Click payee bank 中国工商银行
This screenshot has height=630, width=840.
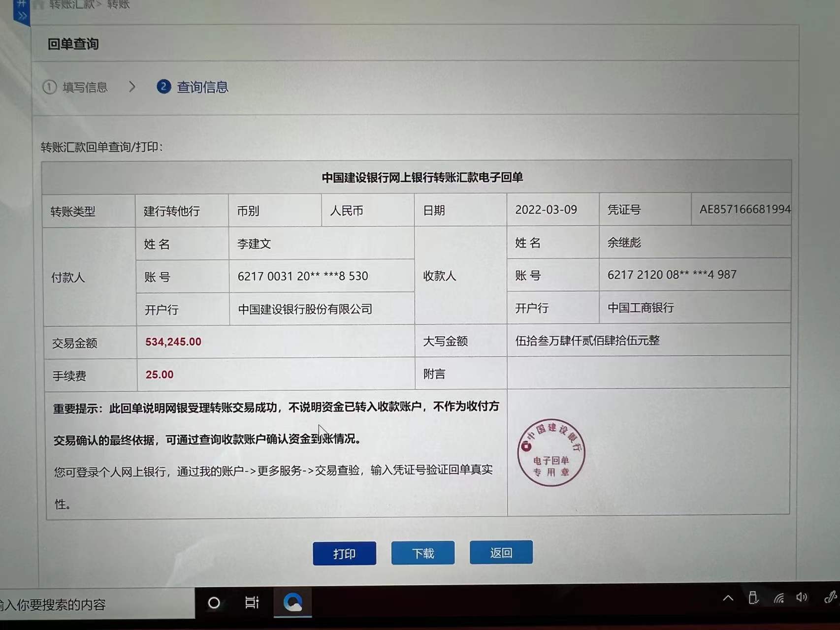tap(641, 308)
